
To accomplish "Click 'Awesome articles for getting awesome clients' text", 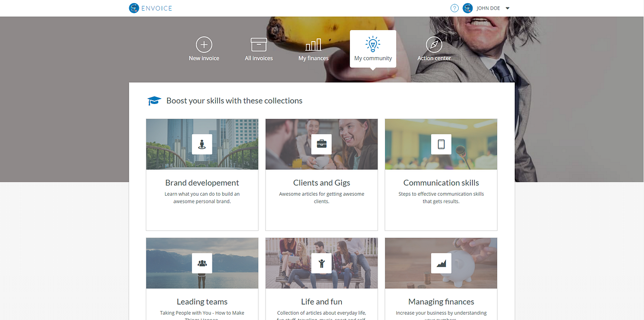I will (321, 198).
